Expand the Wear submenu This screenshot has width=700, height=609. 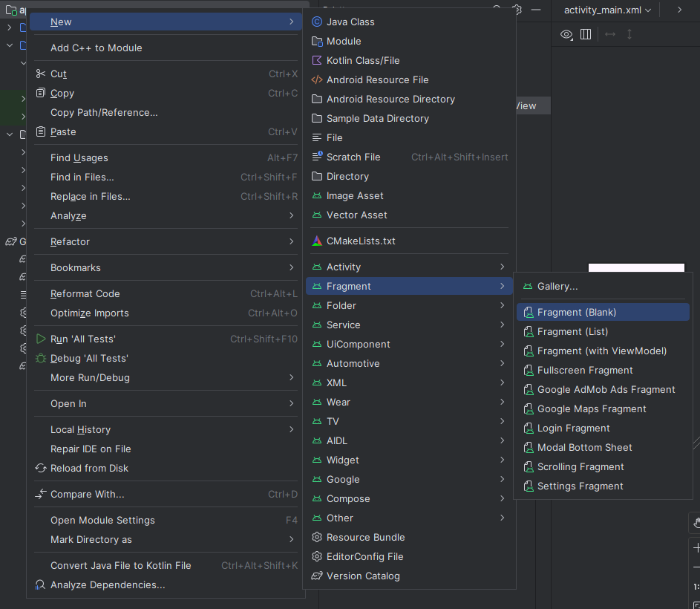tap(408, 402)
